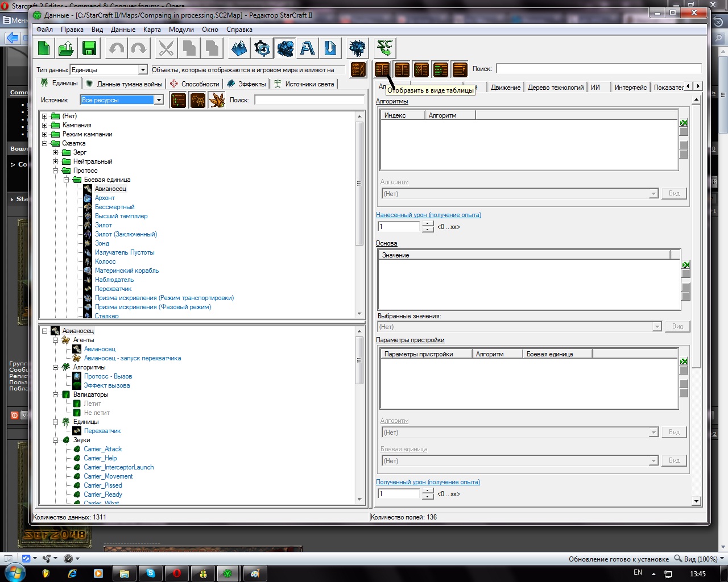Screen dimensions: 728x582
Task: Click the fifth field view icon with arrow
Action: click(x=460, y=69)
